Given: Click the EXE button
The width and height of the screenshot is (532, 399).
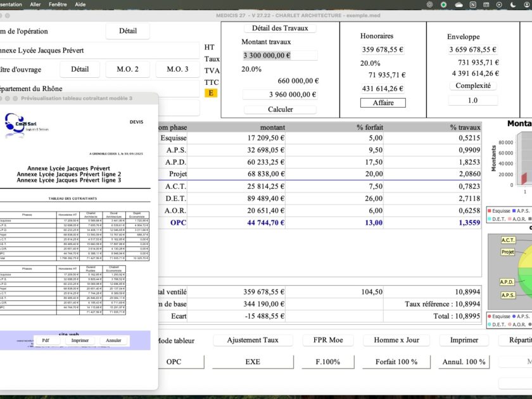Looking at the screenshot, I should (x=253, y=362).
